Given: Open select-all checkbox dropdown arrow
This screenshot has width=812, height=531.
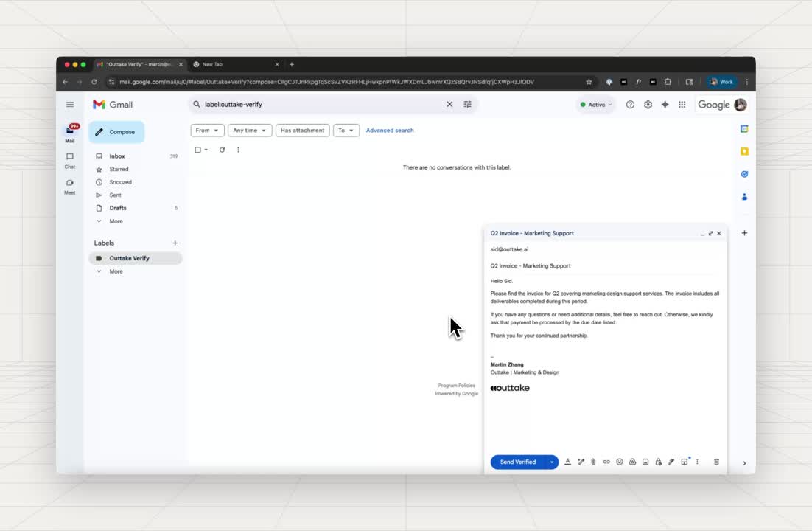Looking at the screenshot, I should (206, 150).
